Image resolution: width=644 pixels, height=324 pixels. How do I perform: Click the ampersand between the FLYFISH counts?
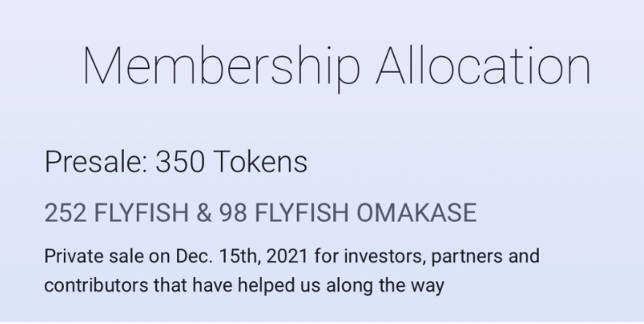(204, 213)
